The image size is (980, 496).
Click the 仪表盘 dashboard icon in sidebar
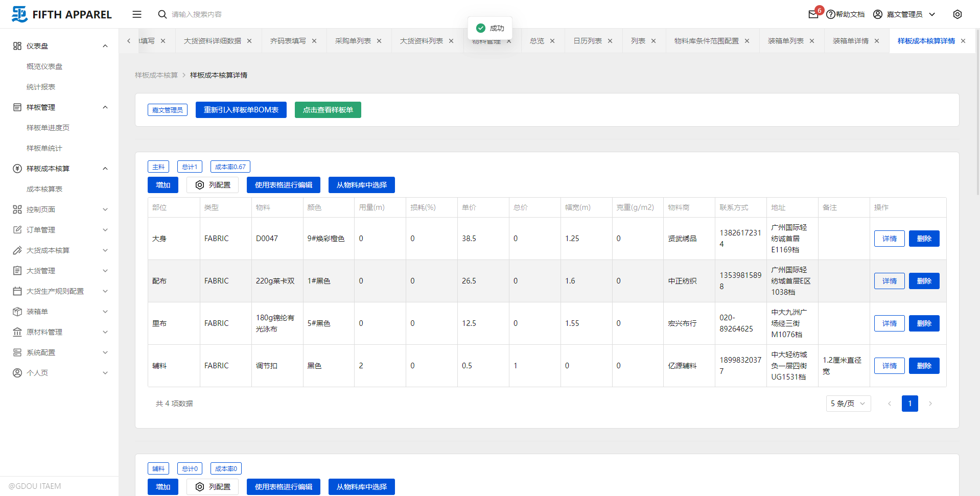17,46
